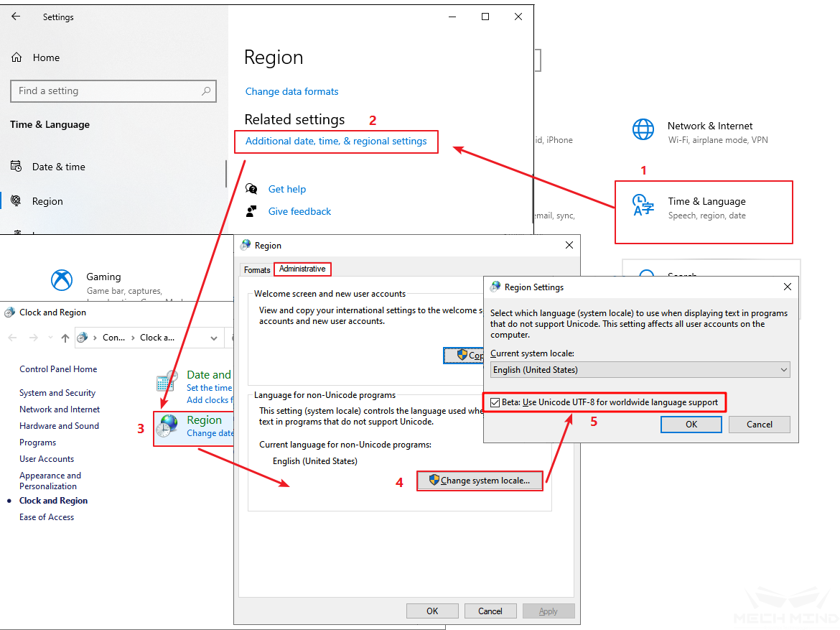The height and width of the screenshot is (630, 840).
Task: Open Additional date, time, & regional settings
Action: 336,141
